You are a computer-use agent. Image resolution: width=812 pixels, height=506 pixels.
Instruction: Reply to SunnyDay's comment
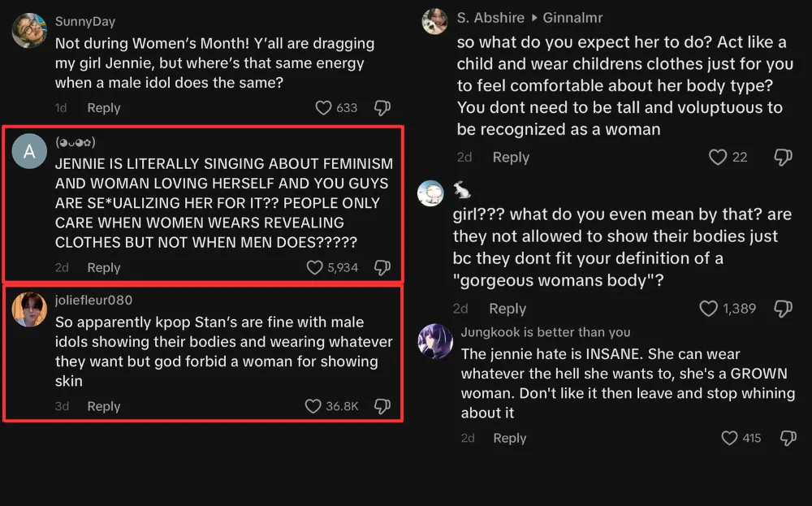click(104, 108)
